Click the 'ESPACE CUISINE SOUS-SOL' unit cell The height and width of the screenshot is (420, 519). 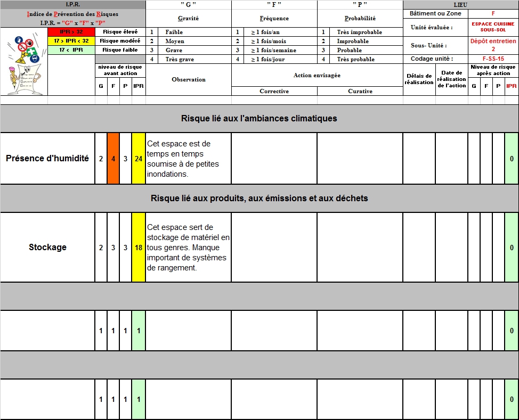click(x=493, y=27)
